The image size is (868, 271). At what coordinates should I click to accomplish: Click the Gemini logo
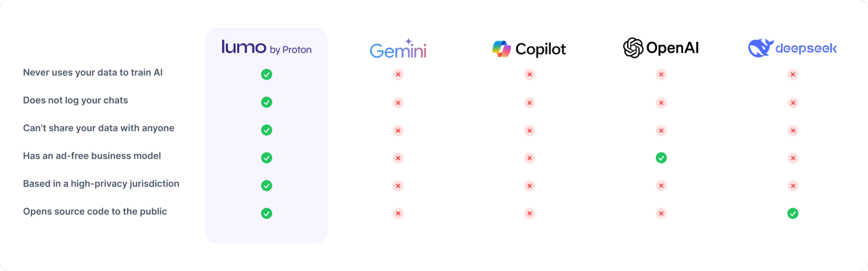click(x=398, y=48)
